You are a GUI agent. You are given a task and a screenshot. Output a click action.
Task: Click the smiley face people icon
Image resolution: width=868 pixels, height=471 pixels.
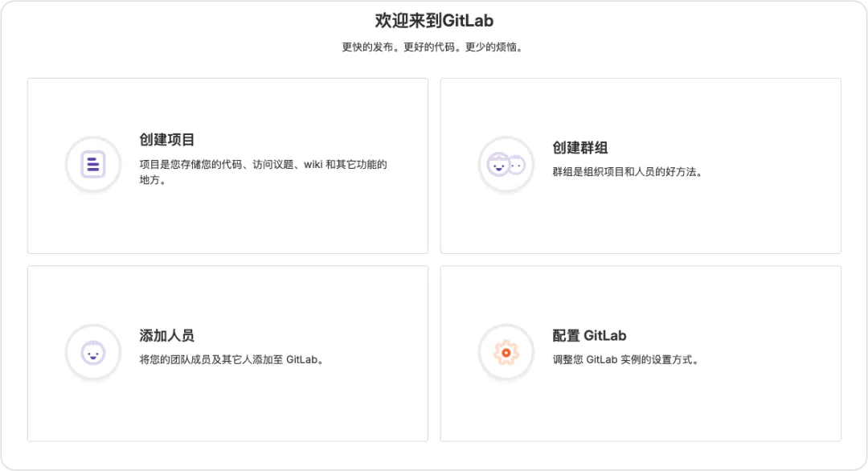(93, 352)
